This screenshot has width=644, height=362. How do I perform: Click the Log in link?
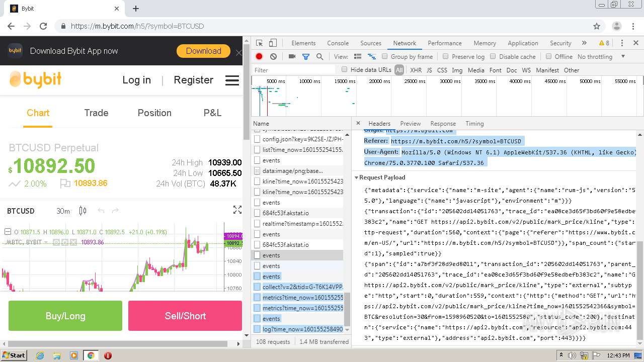(x=136, y=80)
